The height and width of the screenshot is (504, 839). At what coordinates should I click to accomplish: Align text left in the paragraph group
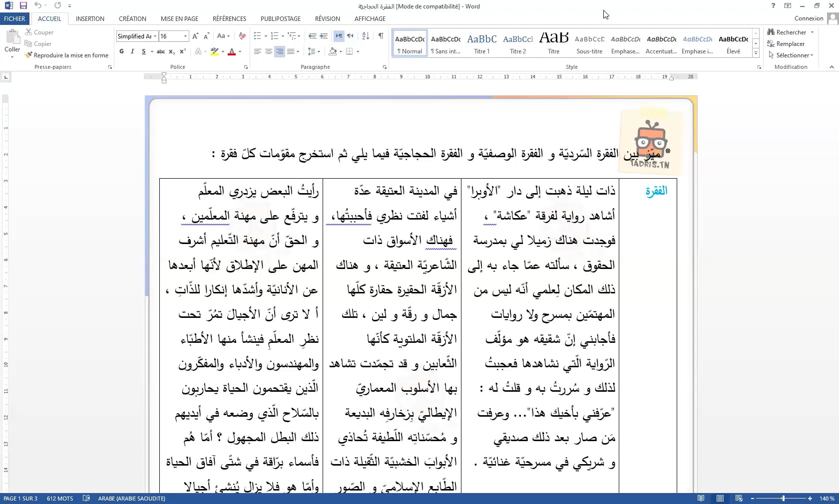point(258,51)
